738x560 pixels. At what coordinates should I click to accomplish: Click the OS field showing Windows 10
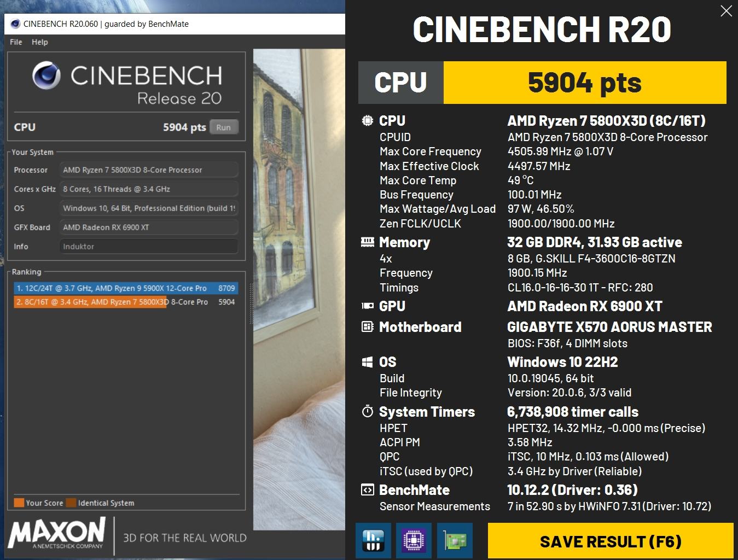click(x=149, y=208)
